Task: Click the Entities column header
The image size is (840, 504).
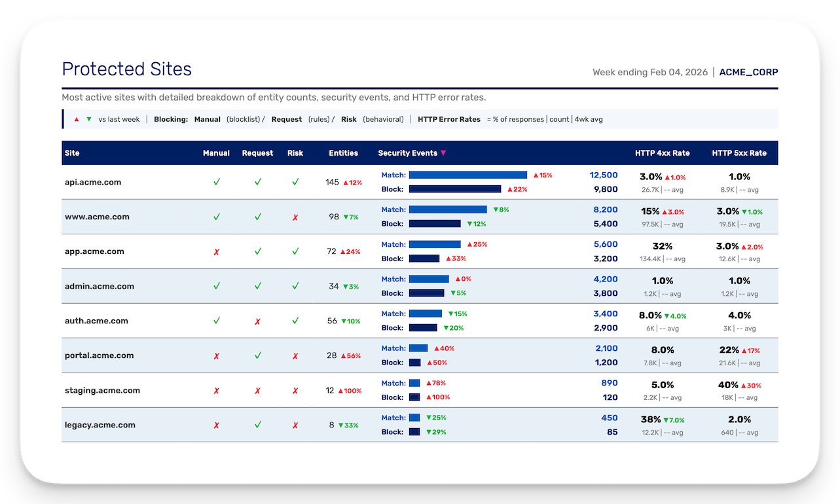Action: [343, 153]
